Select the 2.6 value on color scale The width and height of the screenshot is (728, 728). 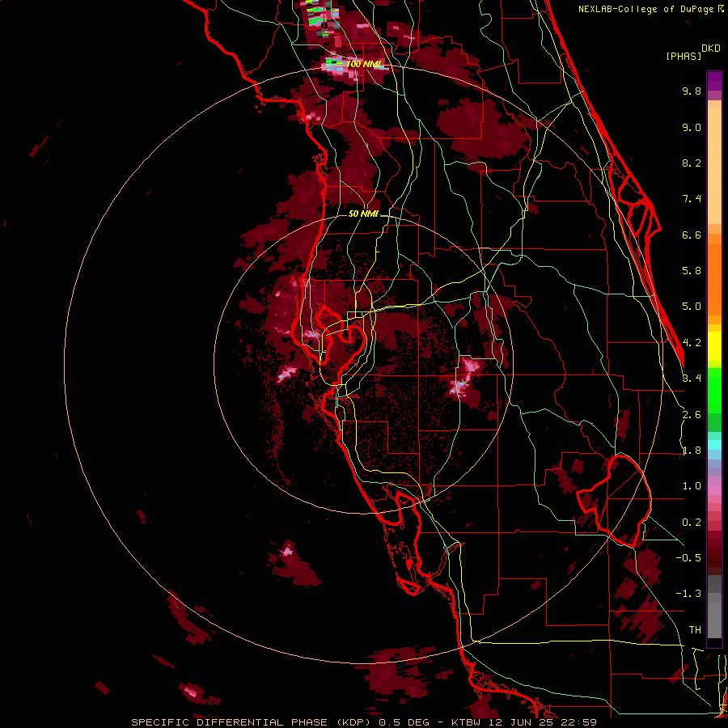coord(692,415)
